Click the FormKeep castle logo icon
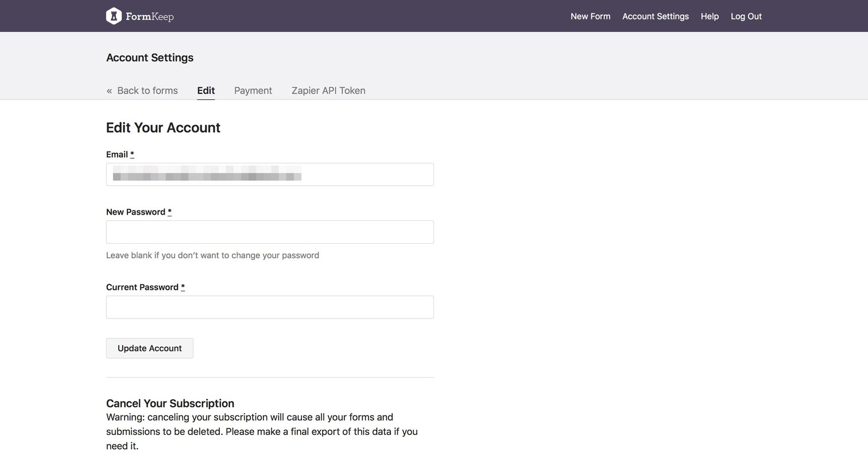This screenshot has width=868, height=467. coord(114,16)
